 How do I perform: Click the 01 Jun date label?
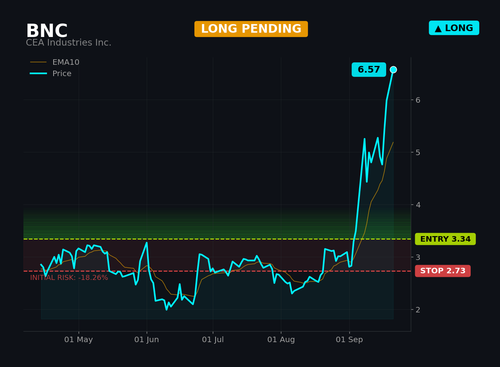[147, 340]
